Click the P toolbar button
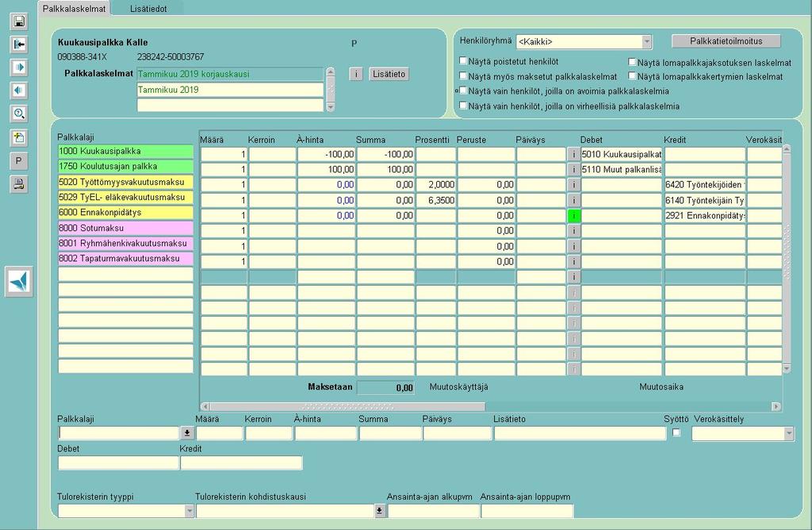Viewport: 812px width, 530px height. tap(19, 160)
